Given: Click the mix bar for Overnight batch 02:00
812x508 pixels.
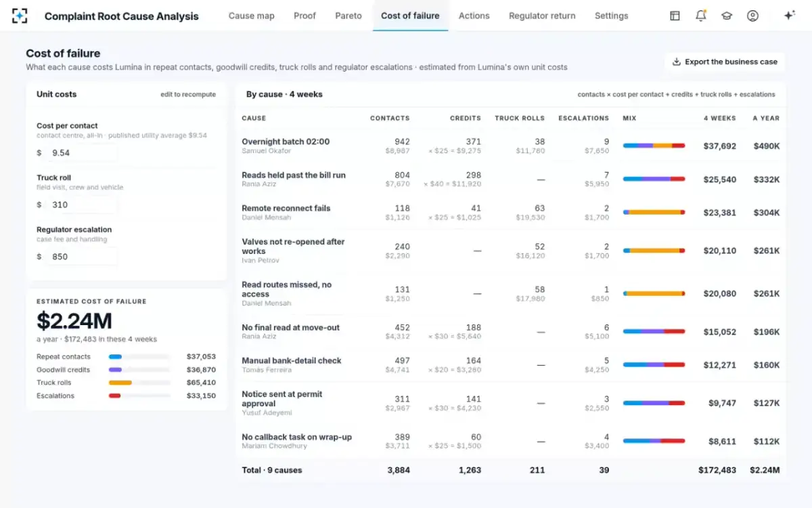Looking at the screenshot, I should click(654, 146).
